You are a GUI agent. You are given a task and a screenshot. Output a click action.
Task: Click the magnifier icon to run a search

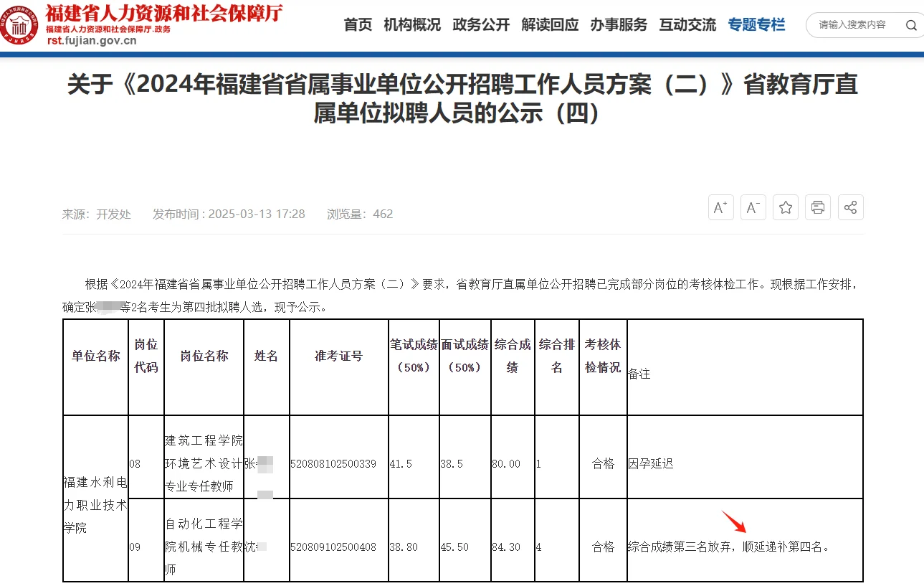910,24
